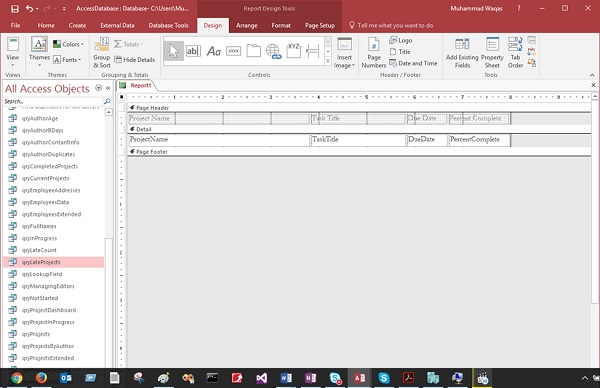Open All Access Objects dropdown arrow
600x388 pixels.
[x=98, y=88]
